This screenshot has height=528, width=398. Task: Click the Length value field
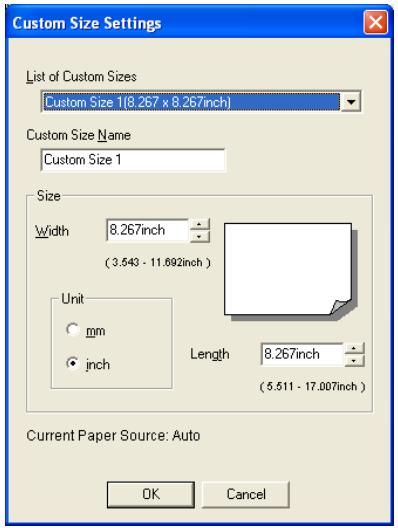pyautogui.click(x=302, y=354)
